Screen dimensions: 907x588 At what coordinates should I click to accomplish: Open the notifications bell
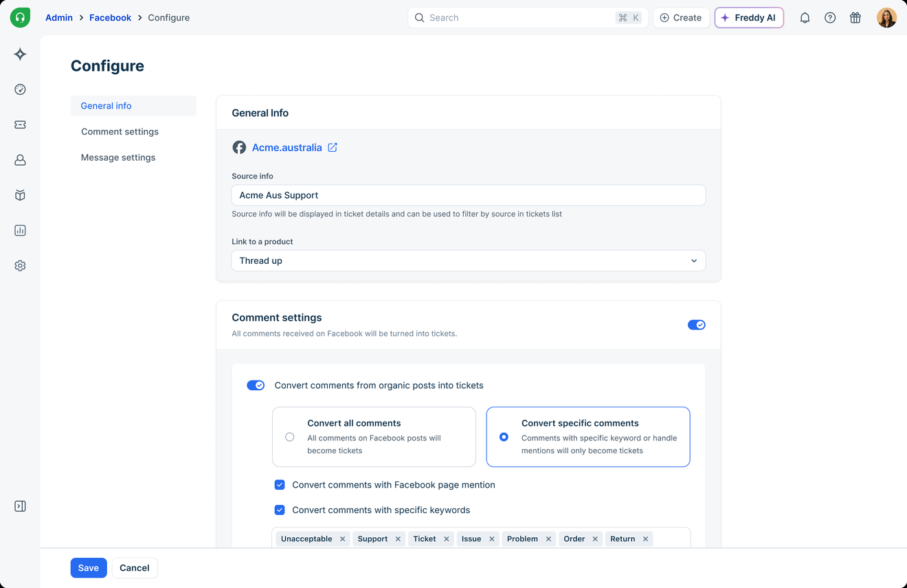click(805, 18)
